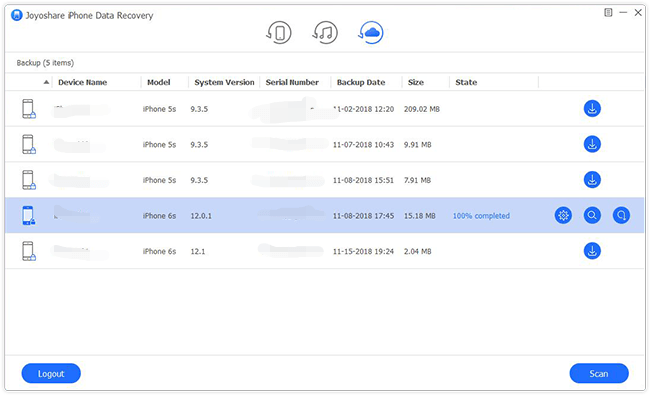Click the Scan button
Viewport: 650px width, 395px height.
[599, 373]
